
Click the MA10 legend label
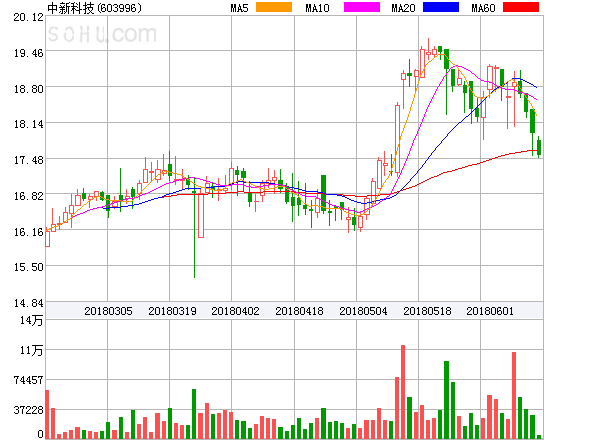point(317,8)
